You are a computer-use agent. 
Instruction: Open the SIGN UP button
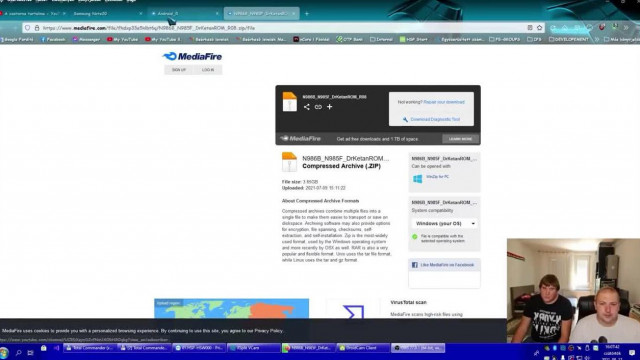pos(179,70)
